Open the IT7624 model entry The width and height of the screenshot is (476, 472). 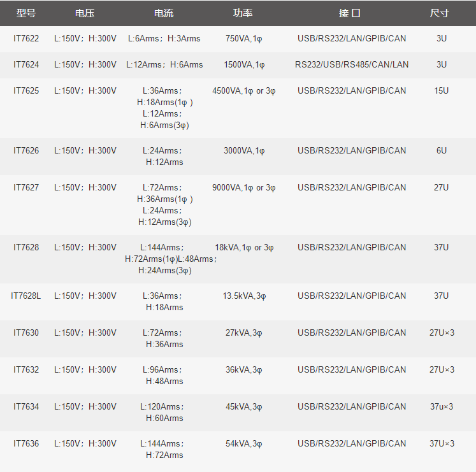pyautogui.click(x=26, y=65)
